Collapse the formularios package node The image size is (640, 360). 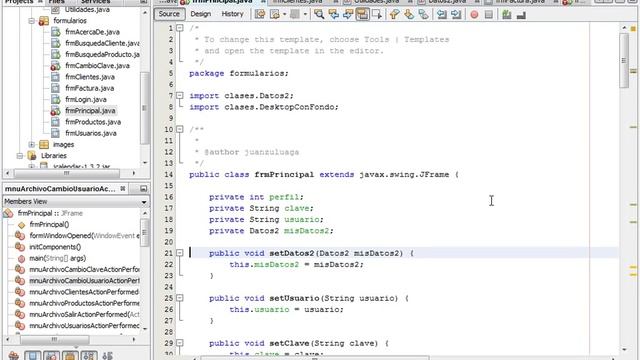(32, 20)
